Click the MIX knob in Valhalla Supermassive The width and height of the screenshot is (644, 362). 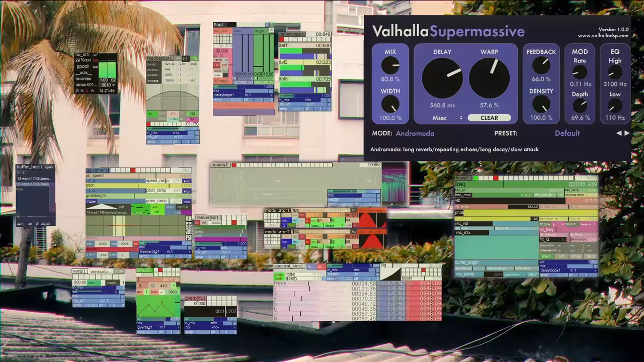(x=390, y=65)
